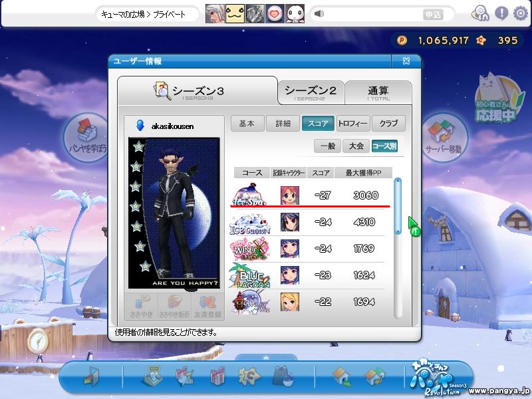Click the Ice Cannon course logo
Screen dimensions: 532x399
pyautogui.click(x=251, y=224)
